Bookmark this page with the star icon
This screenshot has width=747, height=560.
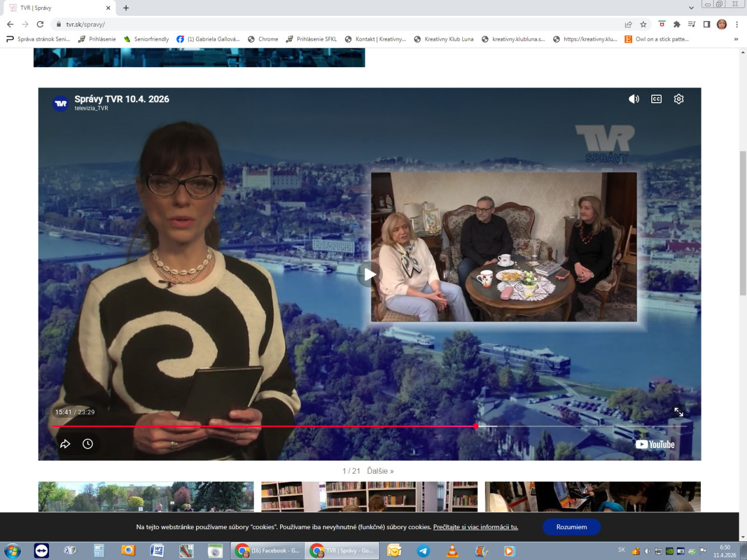643,24
